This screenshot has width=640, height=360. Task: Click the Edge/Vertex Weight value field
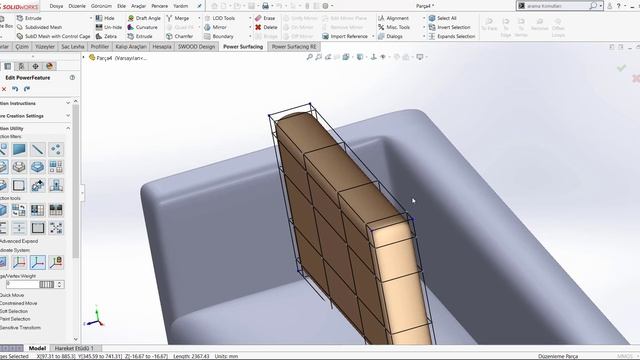pos(22,284)
